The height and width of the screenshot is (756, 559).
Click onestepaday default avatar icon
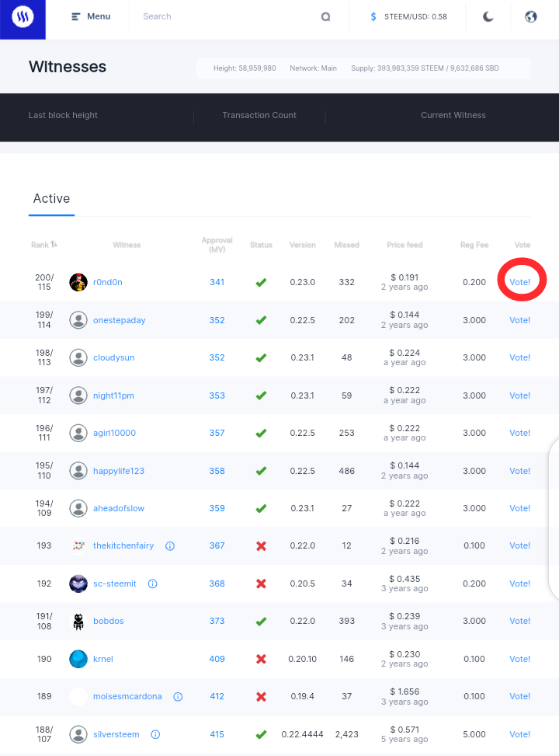(78, 320)
